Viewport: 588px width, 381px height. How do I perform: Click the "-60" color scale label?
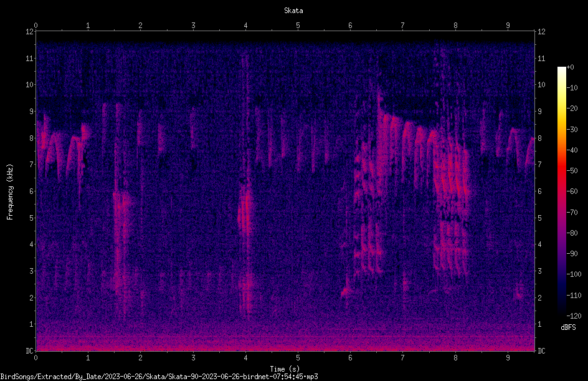tap(572, 191)
